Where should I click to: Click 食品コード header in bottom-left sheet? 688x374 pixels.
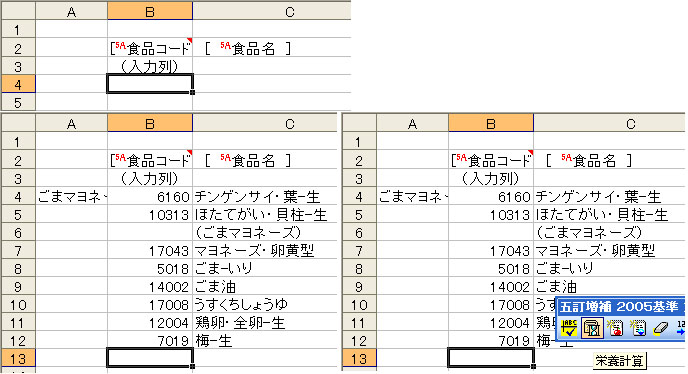tap(150, 160)
